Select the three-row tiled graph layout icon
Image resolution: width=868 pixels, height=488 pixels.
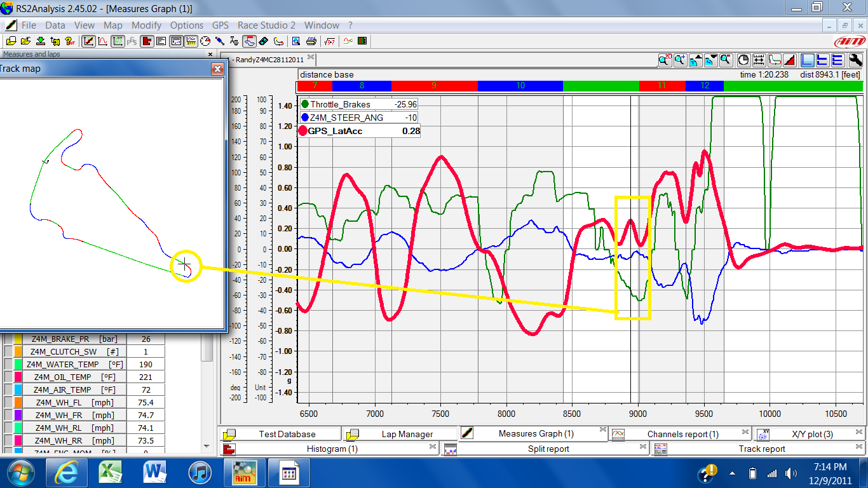tap(838, 60)
